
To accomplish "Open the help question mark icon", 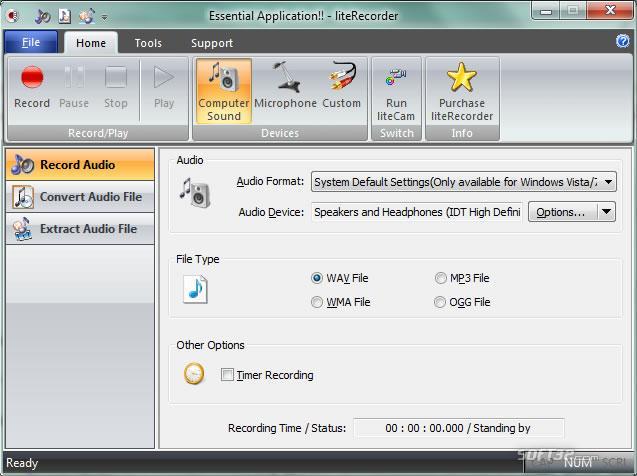I will (623, 41).
